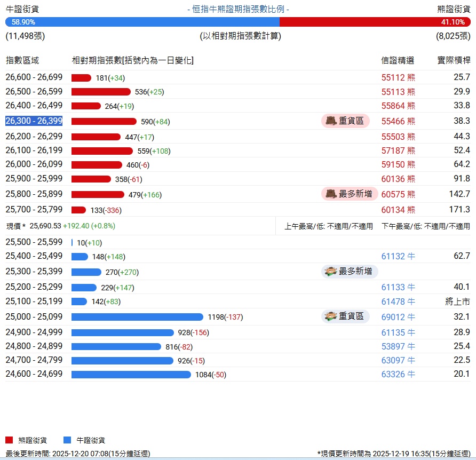Click the 將上市 status for 61478
This screenshot has height=460, width=476.
point(457,302)
